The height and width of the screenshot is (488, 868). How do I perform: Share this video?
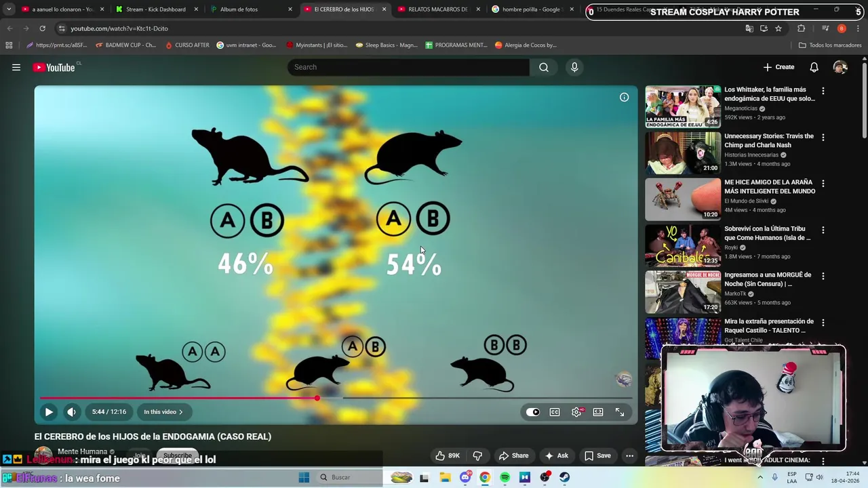pyautogui.click(x=513, y=455)
